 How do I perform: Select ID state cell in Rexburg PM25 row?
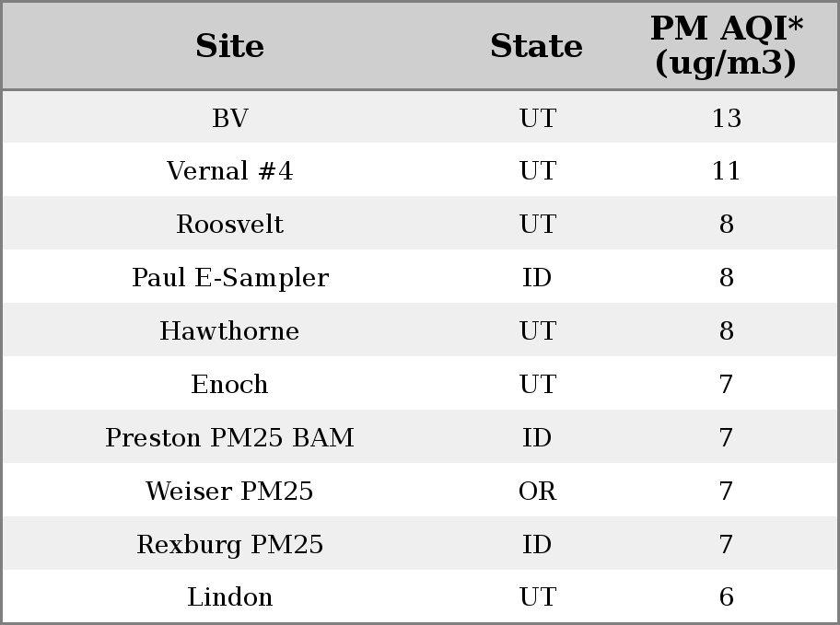537,544
